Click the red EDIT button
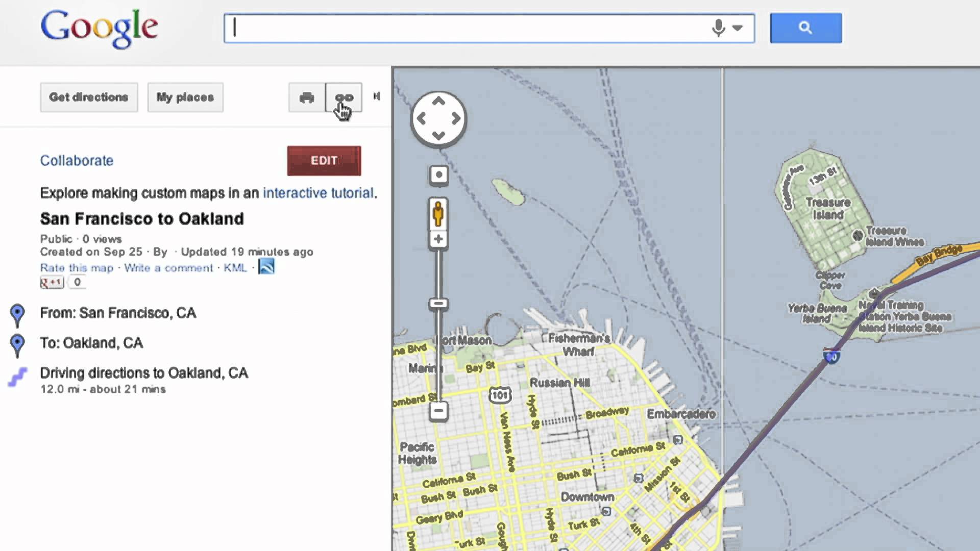Image resolution: width=980 pixels, height=551 pixels. pos(323,161)
